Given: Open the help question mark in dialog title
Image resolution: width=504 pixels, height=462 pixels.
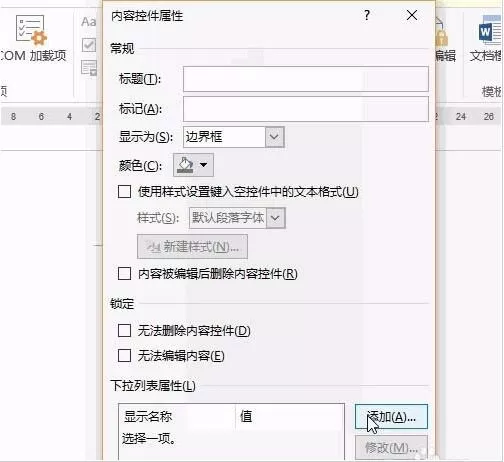Looking at the screenshot, I should click(x=367, y=15).
